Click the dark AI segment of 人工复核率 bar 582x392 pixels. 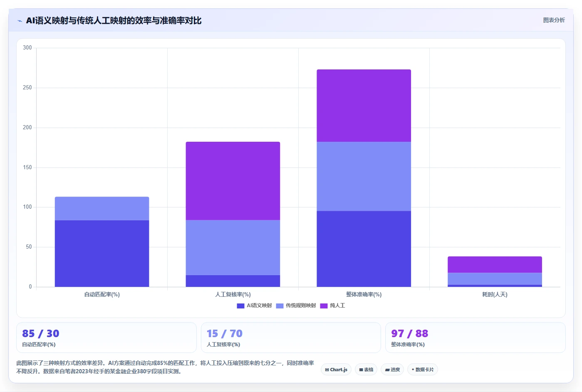tap(233, 281)
